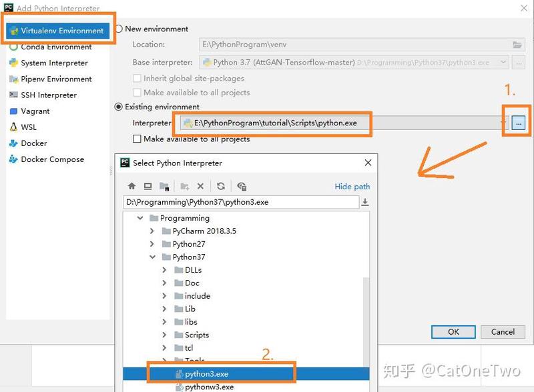Collapse the Programming folder
This screenshot has height=392, width=534.
(140, 218)
